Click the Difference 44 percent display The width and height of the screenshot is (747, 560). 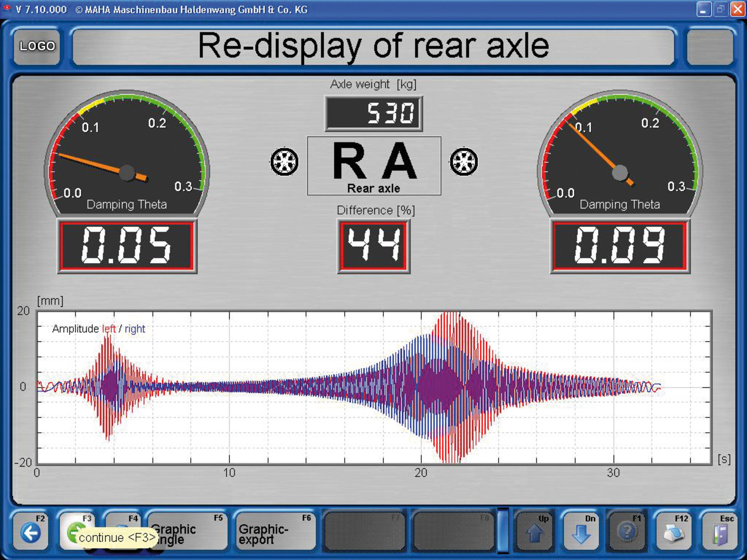click(373, 246)
